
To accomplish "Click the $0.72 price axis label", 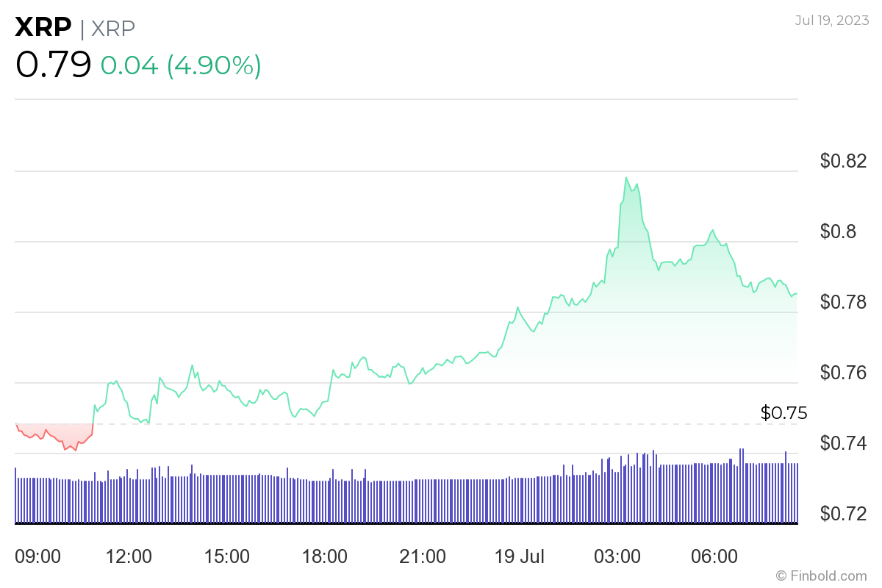I will pyautogui.click(x=845, y=513).
